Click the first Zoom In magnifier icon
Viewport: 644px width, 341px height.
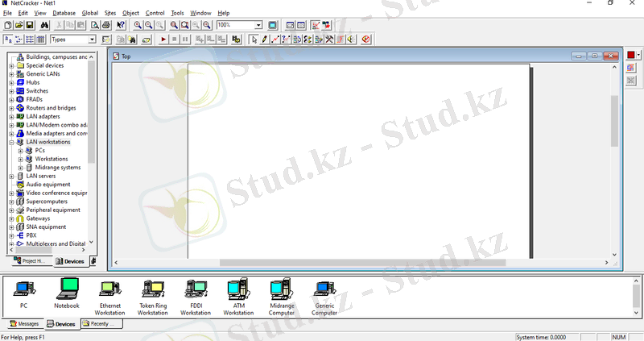click(138, 25)
